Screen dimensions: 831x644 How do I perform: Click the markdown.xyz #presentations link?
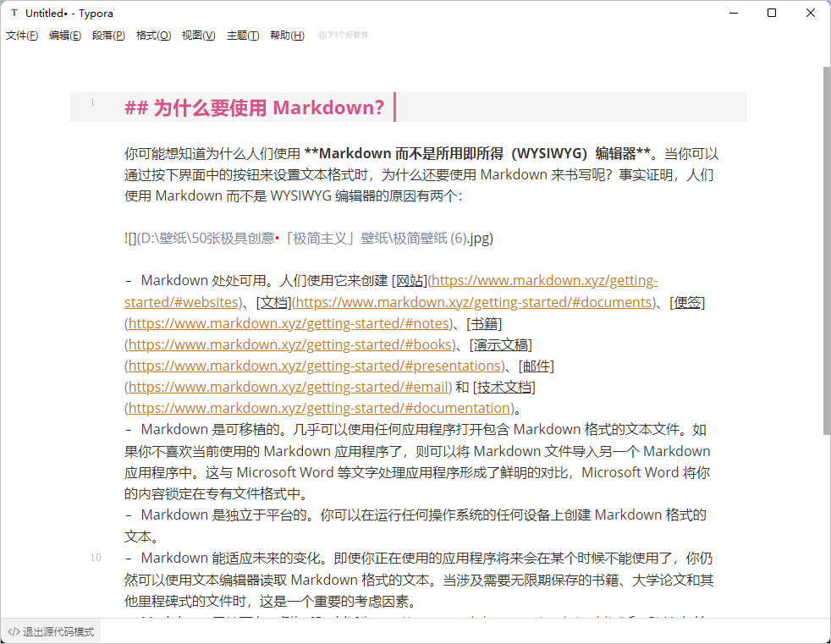point(315,366)
